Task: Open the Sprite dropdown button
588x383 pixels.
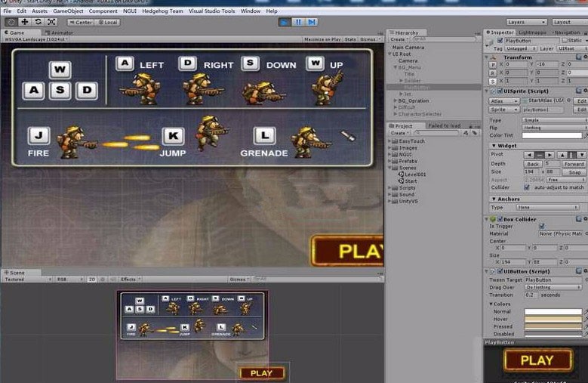Action: [x=504, y=110]
